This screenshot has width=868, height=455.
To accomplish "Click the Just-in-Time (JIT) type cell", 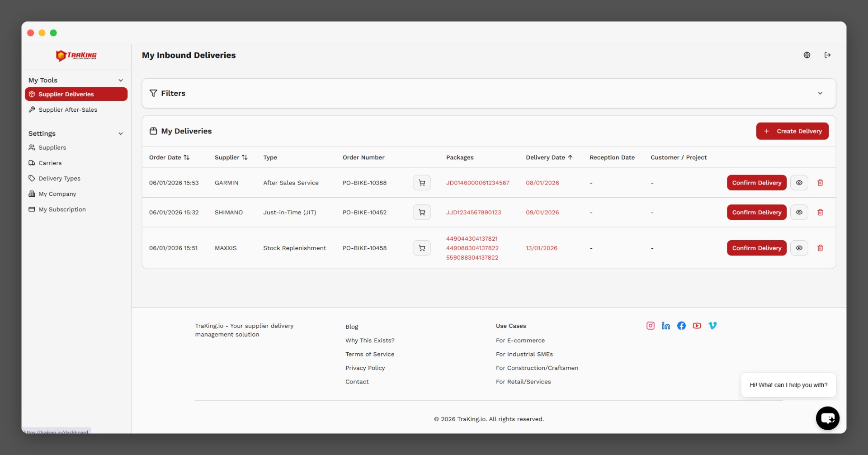I will pyautogui.click(x=290, y=212).
